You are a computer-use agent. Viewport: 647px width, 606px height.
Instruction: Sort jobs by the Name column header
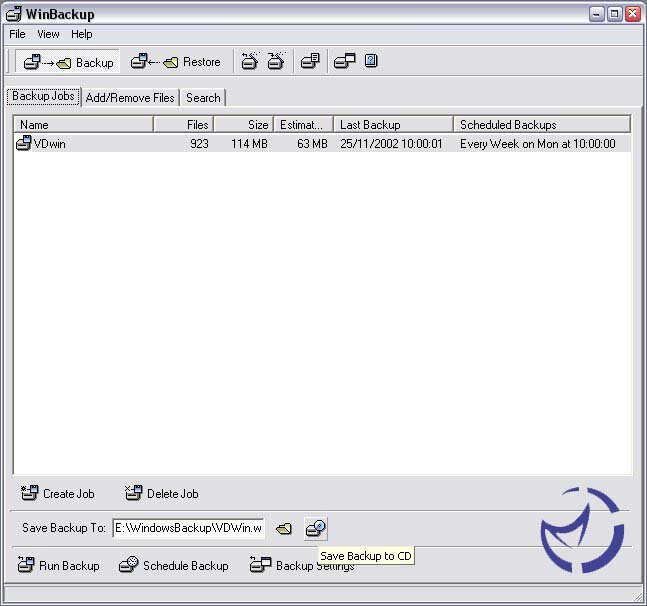(x=83, y=125)
